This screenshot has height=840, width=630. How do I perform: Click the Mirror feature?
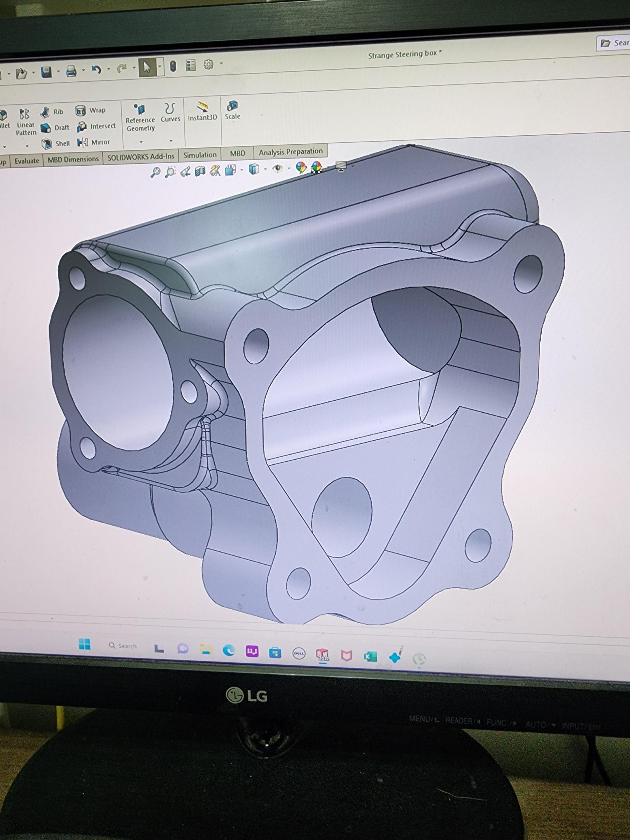click(94, 142)
